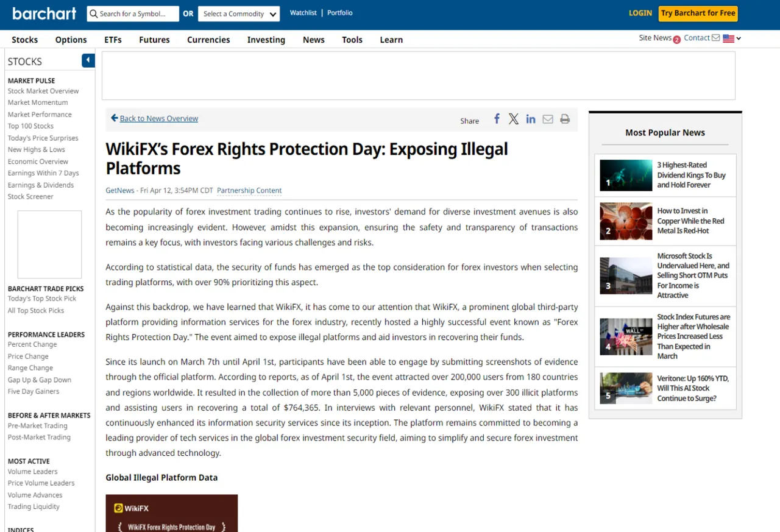The image size is (780, 532).
Task: Read '3 Highest-Rated Dividend Kings' headline
Action: point(692,175)
